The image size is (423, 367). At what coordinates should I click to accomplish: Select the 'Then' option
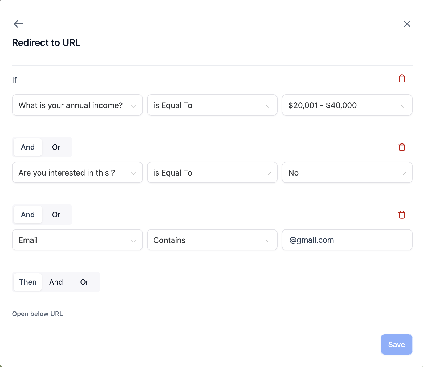(28, 282)
